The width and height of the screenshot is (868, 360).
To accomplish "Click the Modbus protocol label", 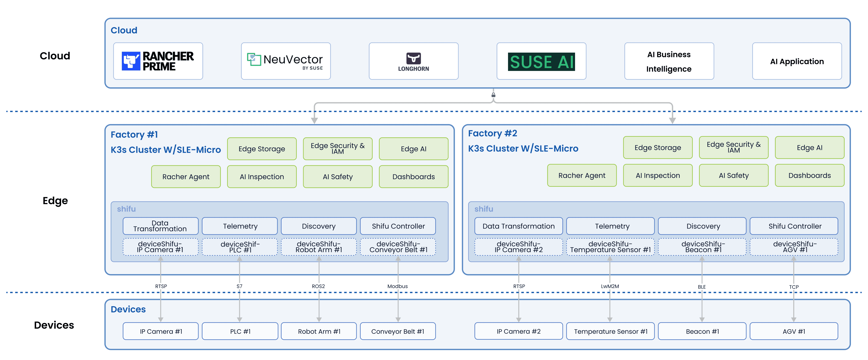I will pos(397,286).
